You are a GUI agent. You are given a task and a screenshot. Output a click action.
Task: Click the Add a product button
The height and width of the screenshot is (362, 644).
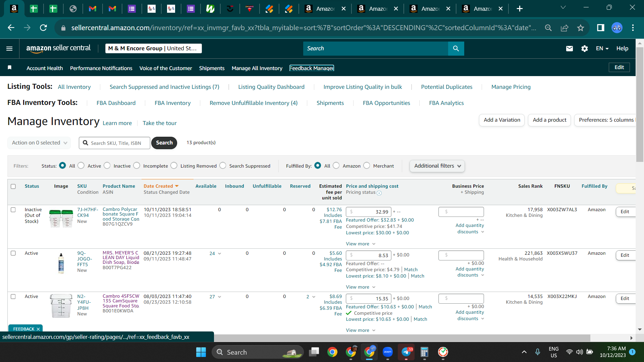(x=549, y=120)
